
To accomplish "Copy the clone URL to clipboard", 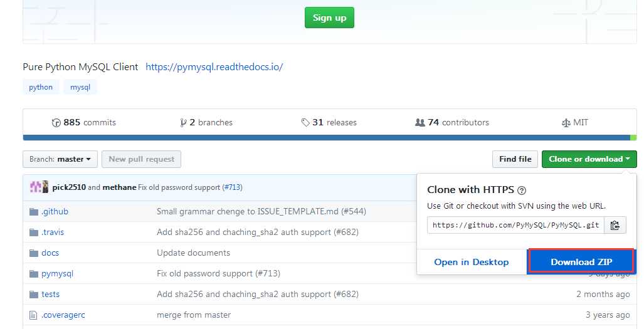I will tap(615, 225).
